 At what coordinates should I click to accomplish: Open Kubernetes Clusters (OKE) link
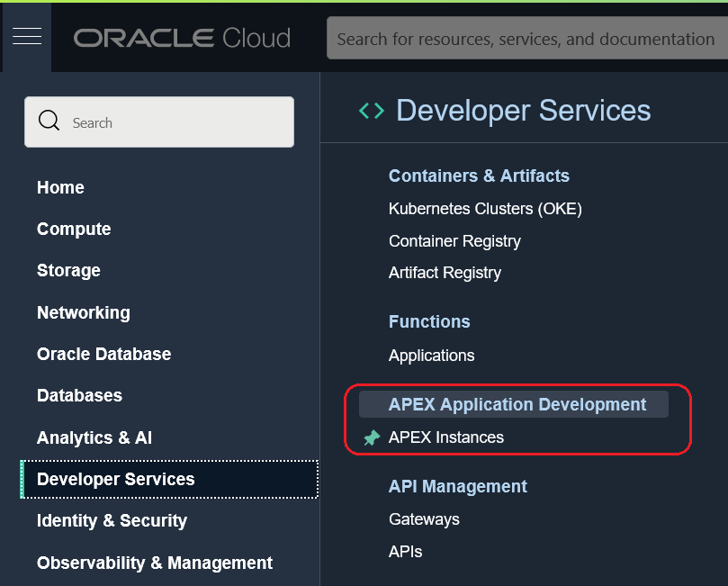[x=485, y=209]
